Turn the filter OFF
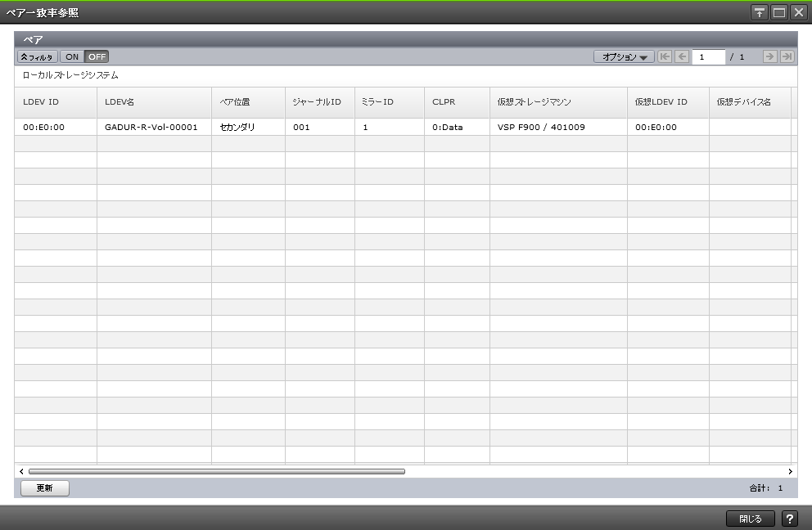 (x=97, y=57)
